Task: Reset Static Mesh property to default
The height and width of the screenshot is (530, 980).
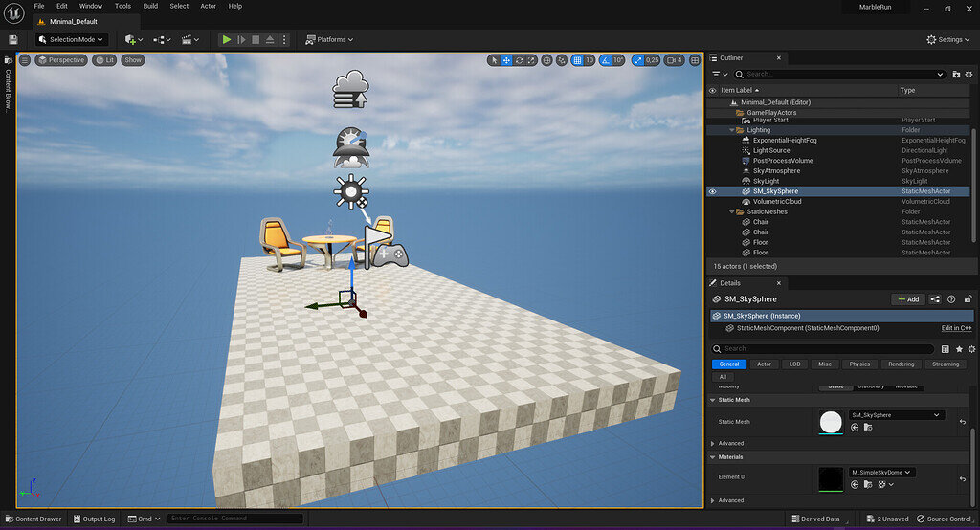Action: (962, 422)
